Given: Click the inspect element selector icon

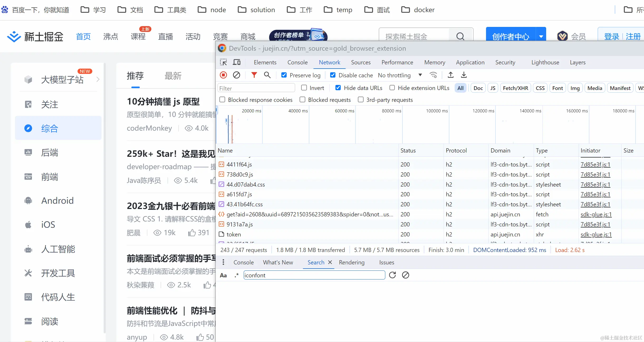Looking at the screenshot, I should (x=223, y=62).
